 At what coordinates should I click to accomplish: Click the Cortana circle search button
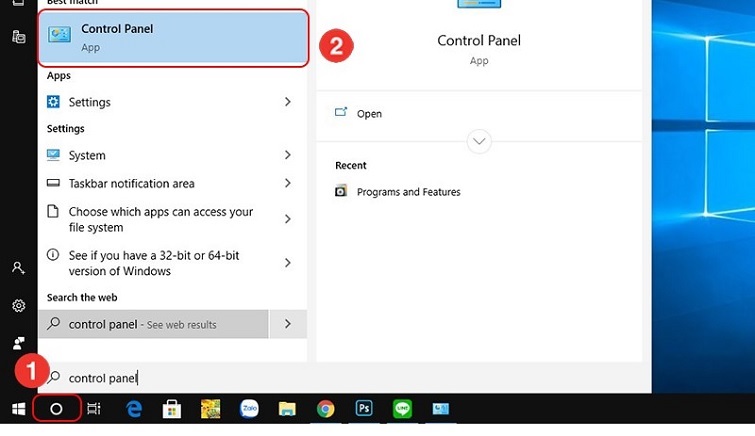(56, 408)
